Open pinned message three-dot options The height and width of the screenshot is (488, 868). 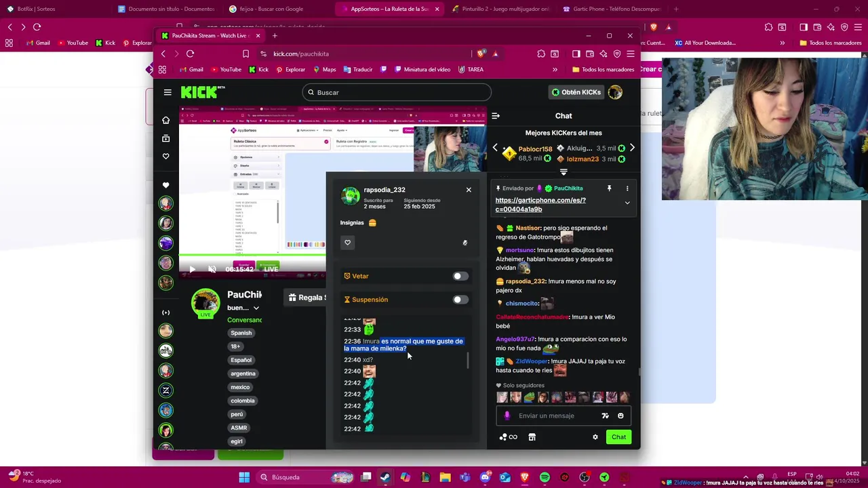coord(627,188)
